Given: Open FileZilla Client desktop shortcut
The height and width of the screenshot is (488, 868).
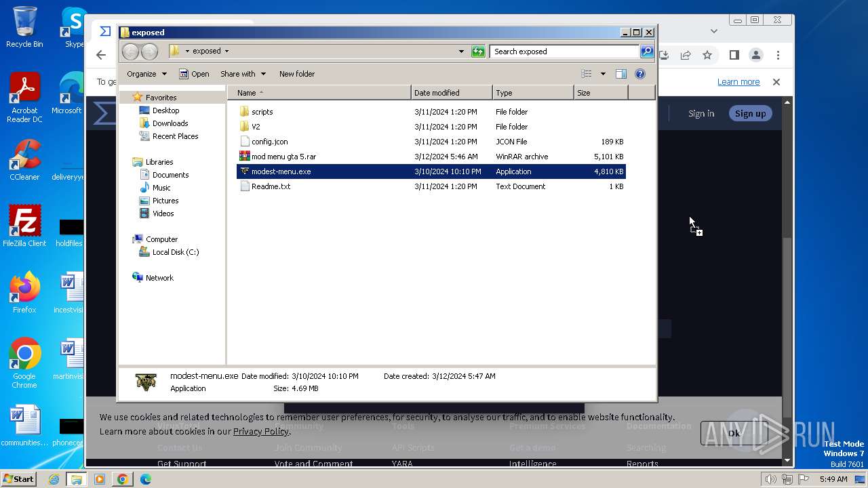Looking at the screenshot, I should pyautogui.click(x=24, y=226).
